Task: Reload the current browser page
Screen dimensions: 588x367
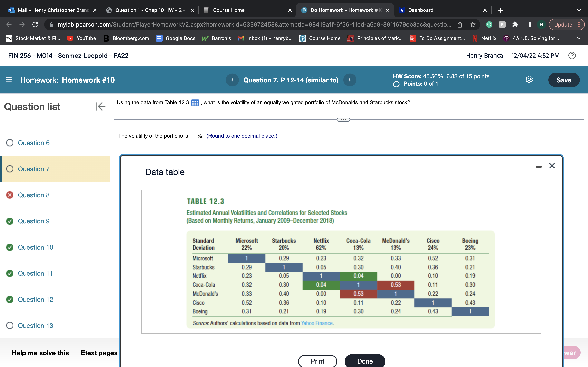Action: pos(35,24)
